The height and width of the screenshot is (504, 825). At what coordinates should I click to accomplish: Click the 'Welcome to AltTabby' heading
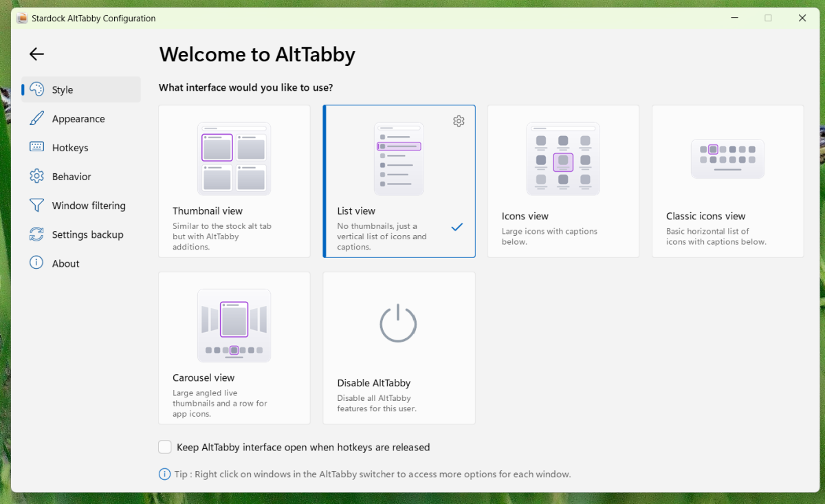coord(257,54)
